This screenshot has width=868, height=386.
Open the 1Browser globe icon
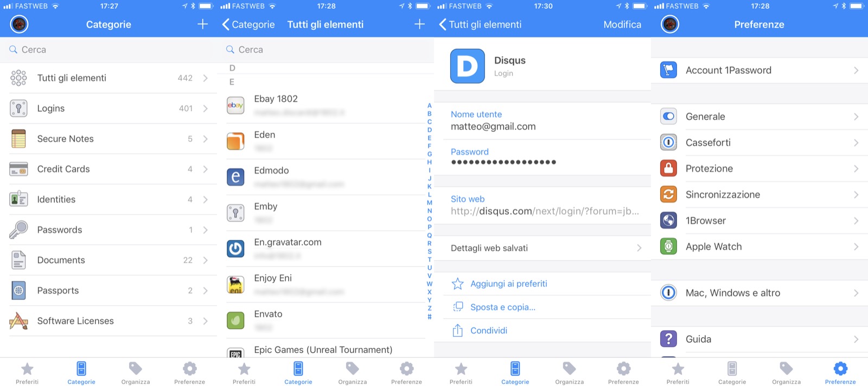[x=668, y=220]
